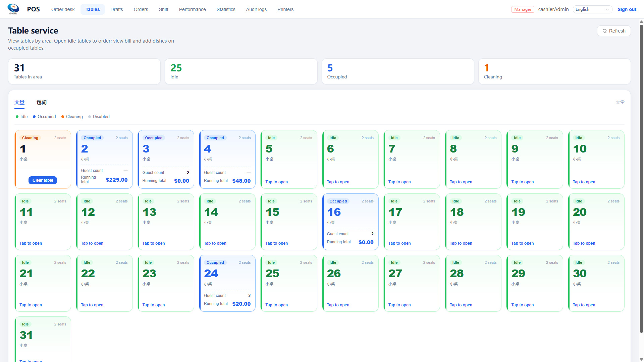Click Clear table on table 1

(x=43, y=180)
